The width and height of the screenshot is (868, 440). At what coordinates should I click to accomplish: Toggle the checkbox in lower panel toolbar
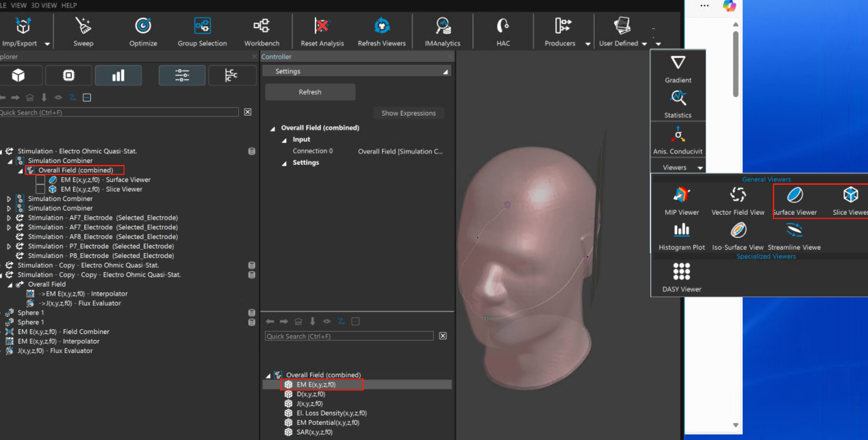(355, 322)
